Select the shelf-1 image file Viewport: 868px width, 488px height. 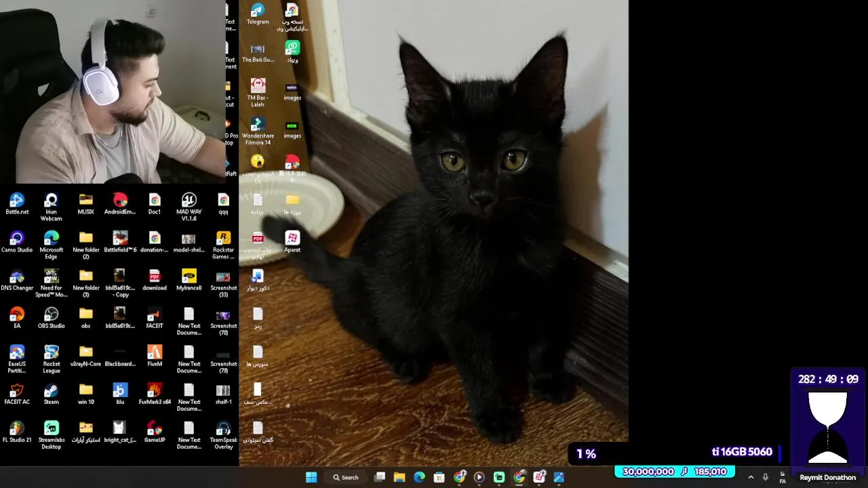pos(223,393)
